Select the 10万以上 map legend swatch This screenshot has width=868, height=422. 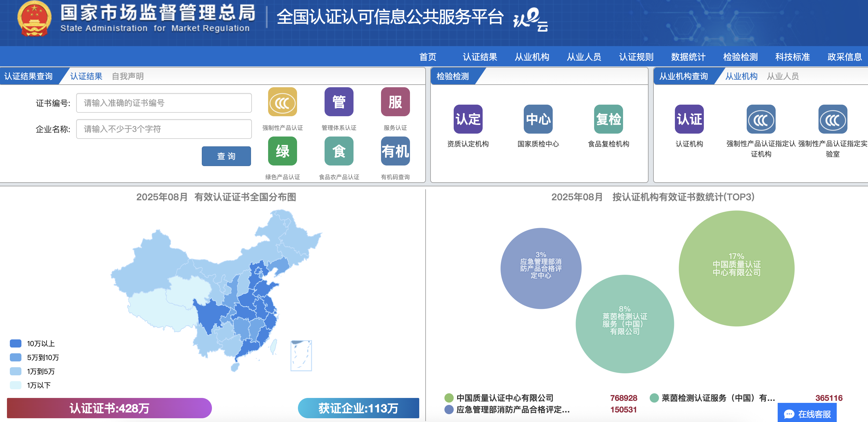pos(16,343)
